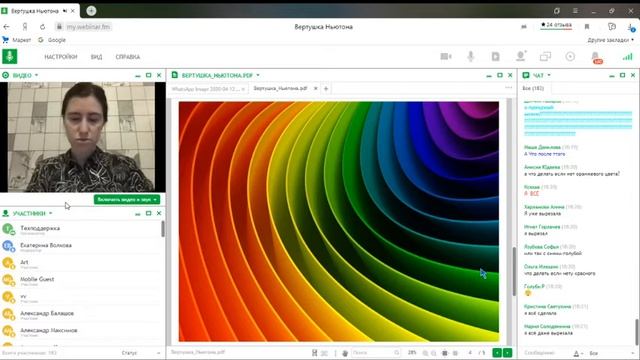Click the fit-page icon in document bar
Viewport: 640px width, 360px height.
coord(445,353)
